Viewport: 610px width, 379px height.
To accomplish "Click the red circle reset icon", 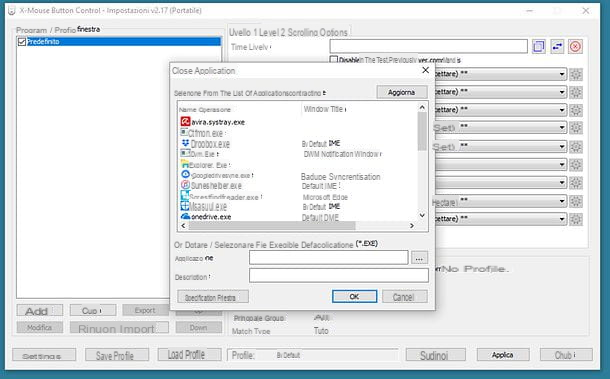I will [x=575, y=47].
